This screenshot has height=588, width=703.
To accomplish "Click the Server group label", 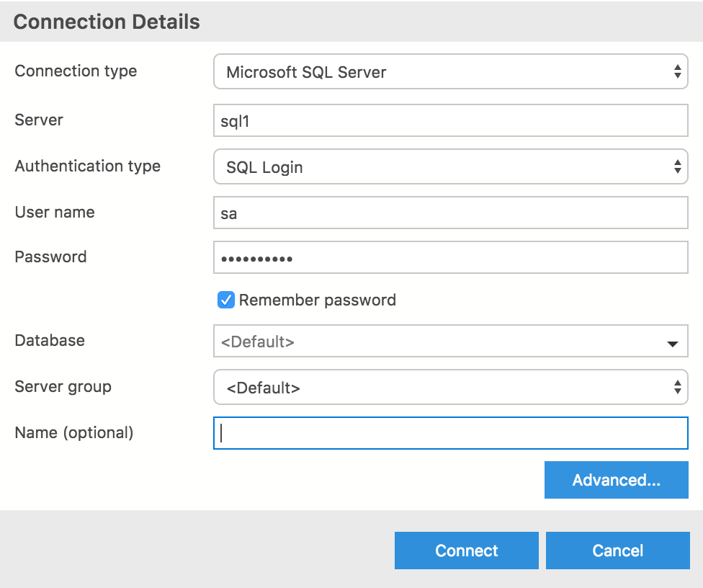I will [x=63, y=387].
